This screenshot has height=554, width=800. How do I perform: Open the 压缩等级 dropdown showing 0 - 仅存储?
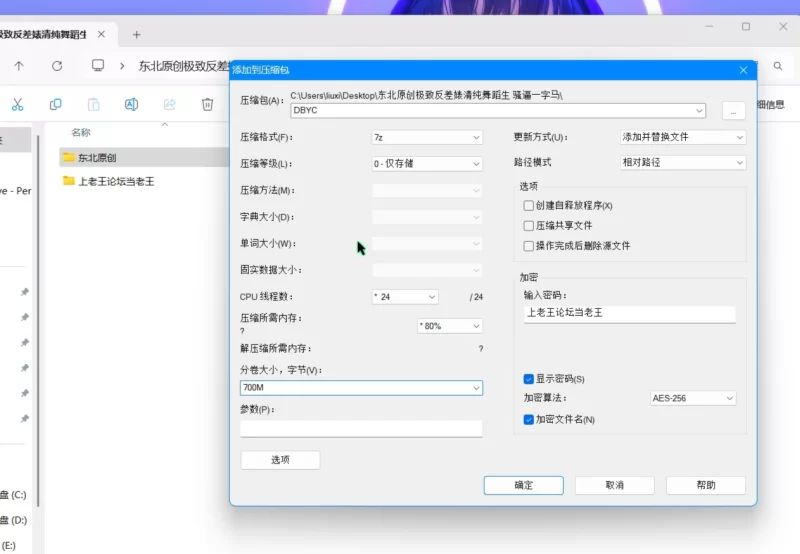point(427,164)
